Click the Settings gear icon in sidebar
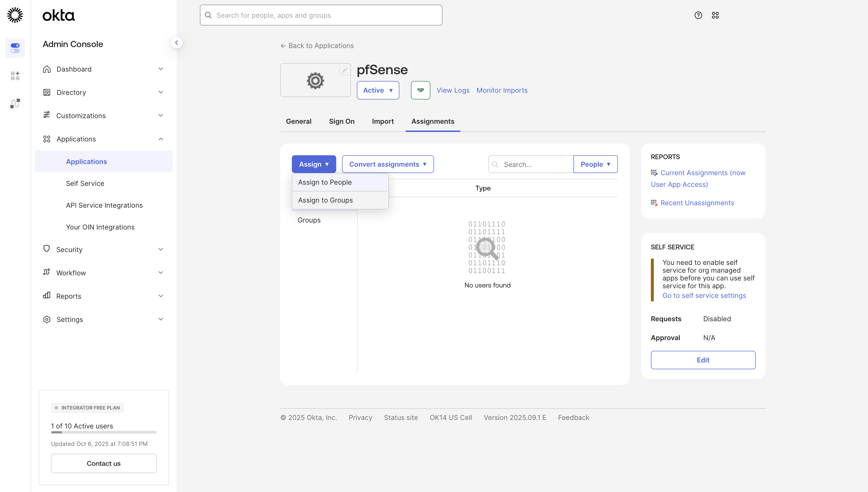The height and width of the screenshot is (492, 868). (x=47, y=319)
